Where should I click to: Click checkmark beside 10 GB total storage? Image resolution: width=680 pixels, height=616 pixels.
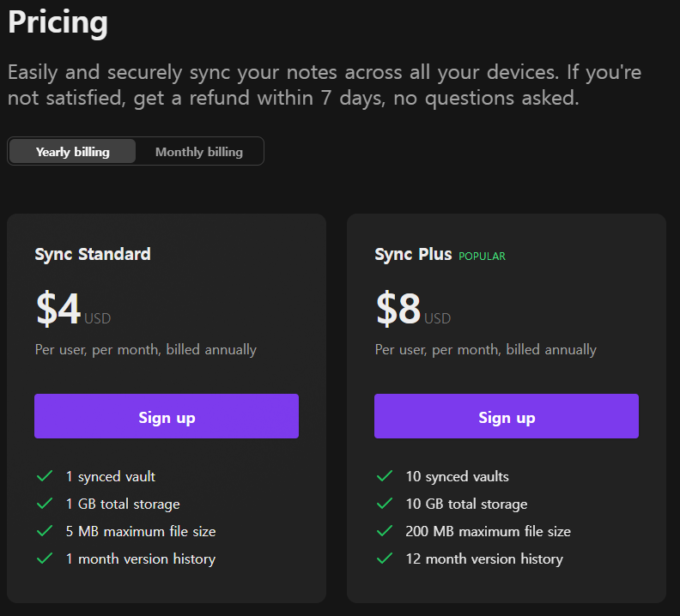click(x=385, y=504)
